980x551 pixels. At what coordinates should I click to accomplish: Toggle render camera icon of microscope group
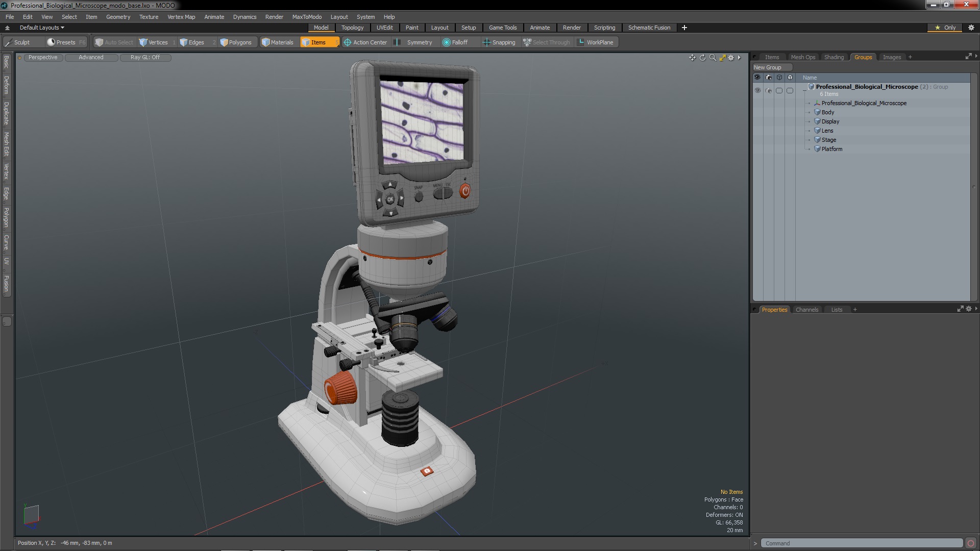pyautogui.click(x=769, y=90)
